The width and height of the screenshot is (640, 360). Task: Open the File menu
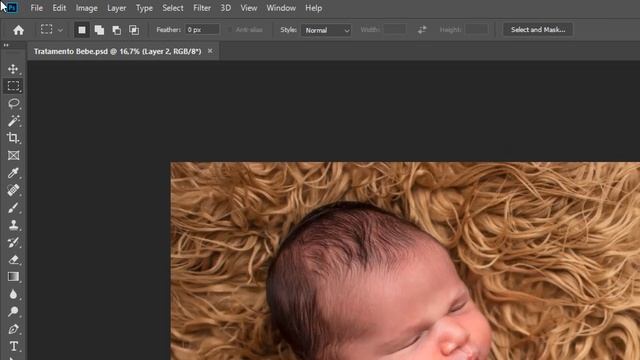36,8
